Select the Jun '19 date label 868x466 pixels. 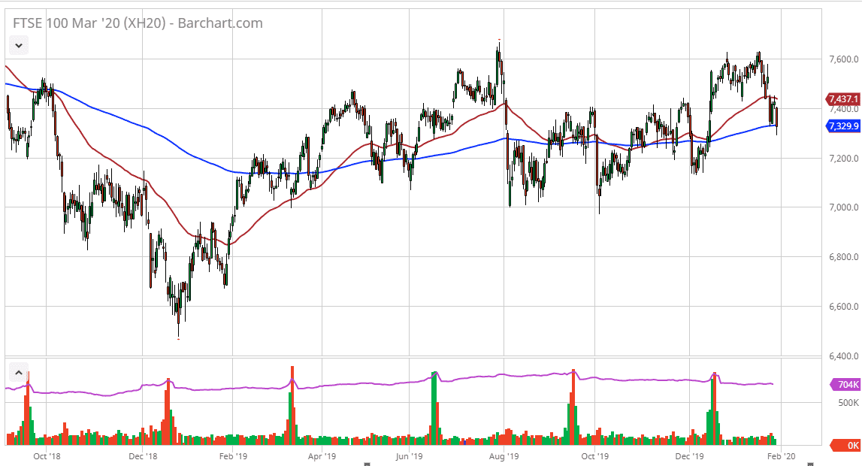coord(409,456)
